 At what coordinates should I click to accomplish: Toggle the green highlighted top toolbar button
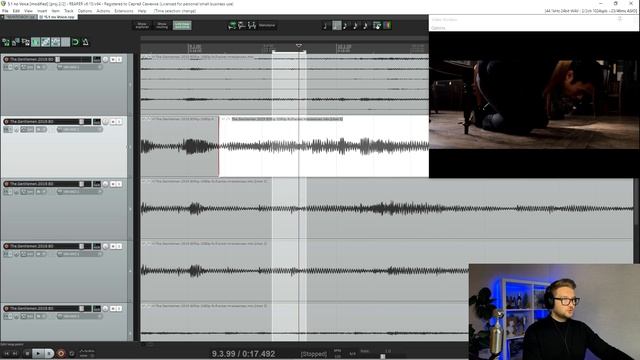point(182,25)
